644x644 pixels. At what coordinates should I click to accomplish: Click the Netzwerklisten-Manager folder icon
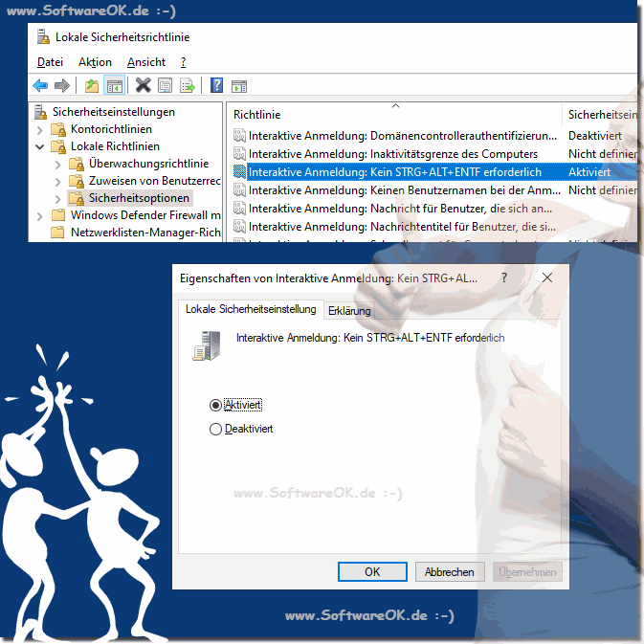58,233
